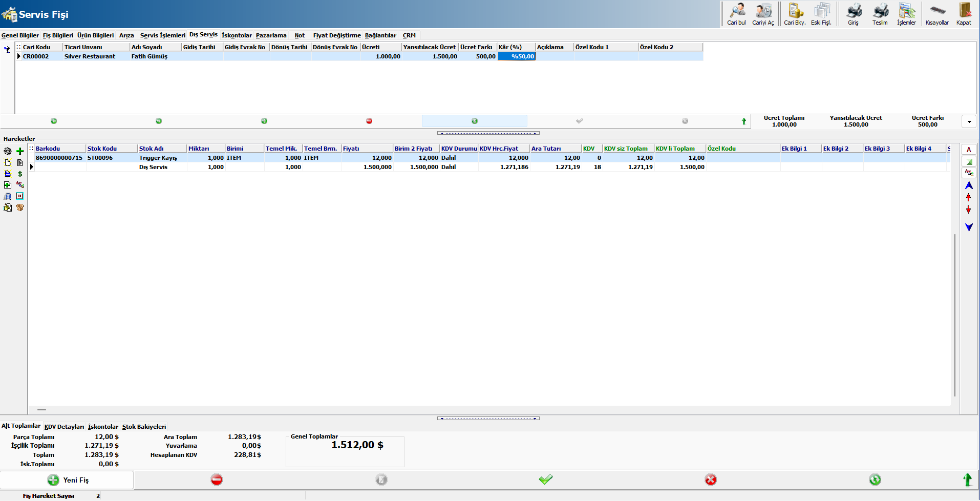980x501 pixels.
Task: Click the red pause square icon
Action: pos(20,196)
